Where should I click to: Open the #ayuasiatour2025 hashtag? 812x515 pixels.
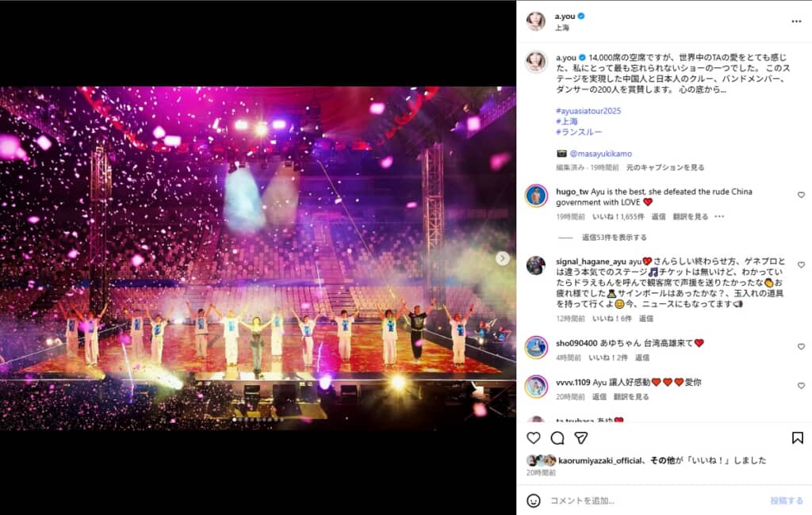coord(588,111)
